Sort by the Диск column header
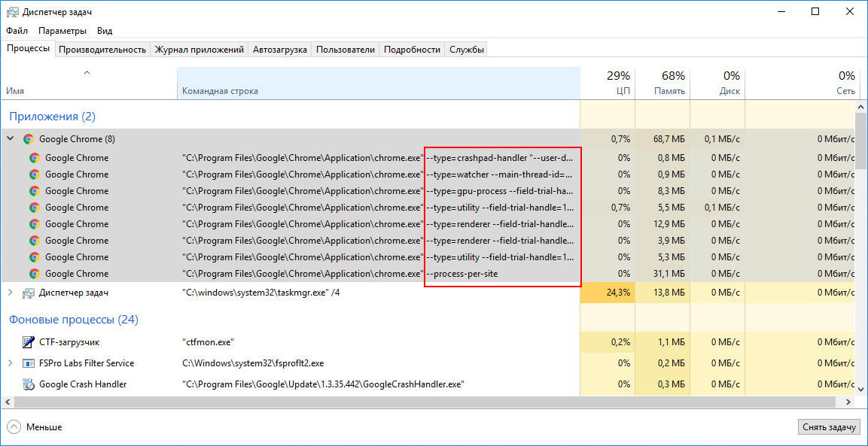The image size is (868, 446). point(718,83)
